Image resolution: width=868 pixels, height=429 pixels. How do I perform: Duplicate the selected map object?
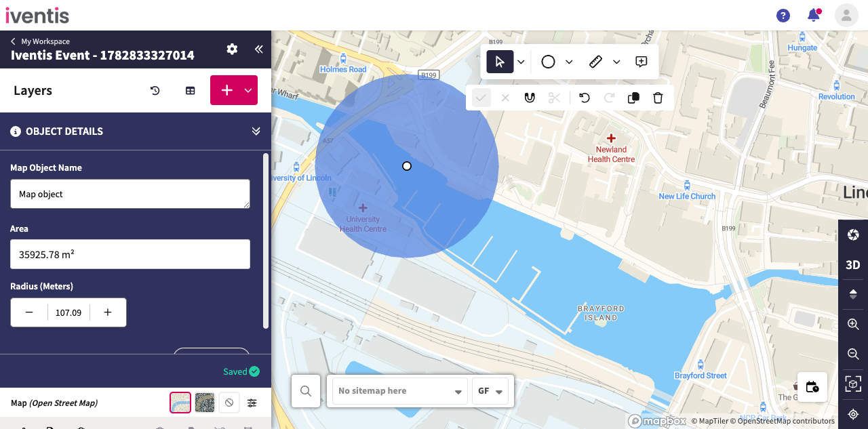(633, 98)
